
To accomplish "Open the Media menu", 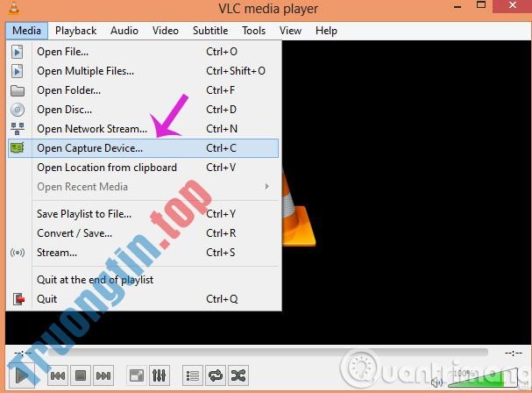I will 26,31.
